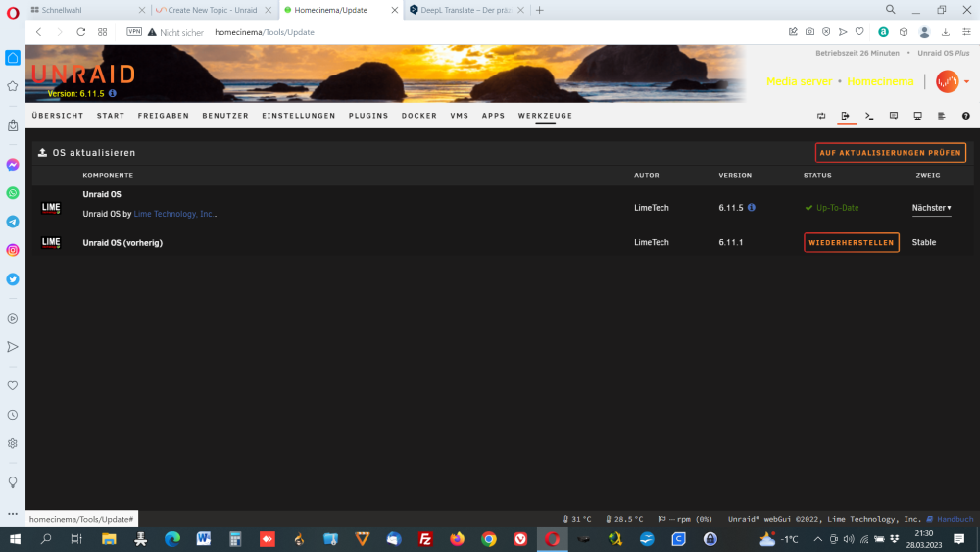
Task: Open Opera easy setup sliders icon
Action: tap(966, 32)
